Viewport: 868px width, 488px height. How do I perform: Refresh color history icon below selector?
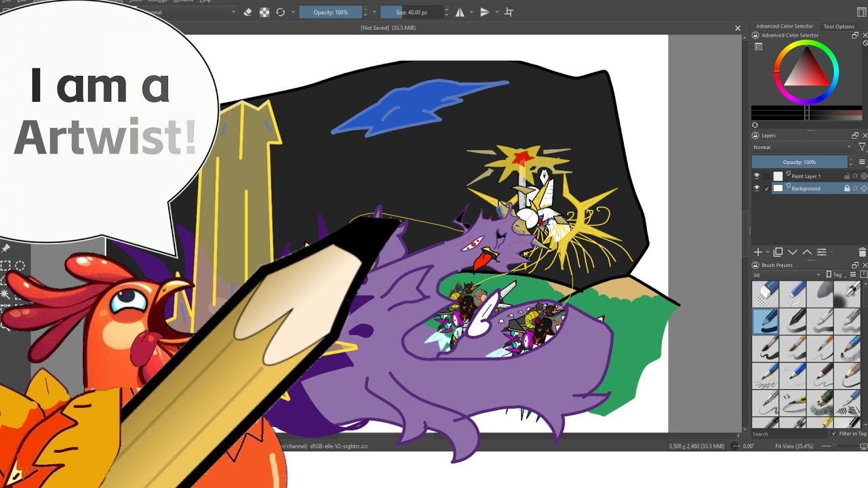755,125
